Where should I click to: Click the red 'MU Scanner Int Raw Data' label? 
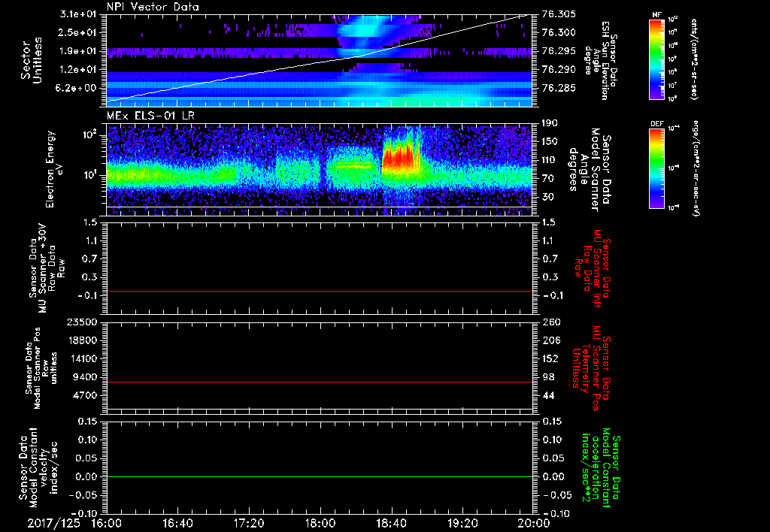(593, 268)
